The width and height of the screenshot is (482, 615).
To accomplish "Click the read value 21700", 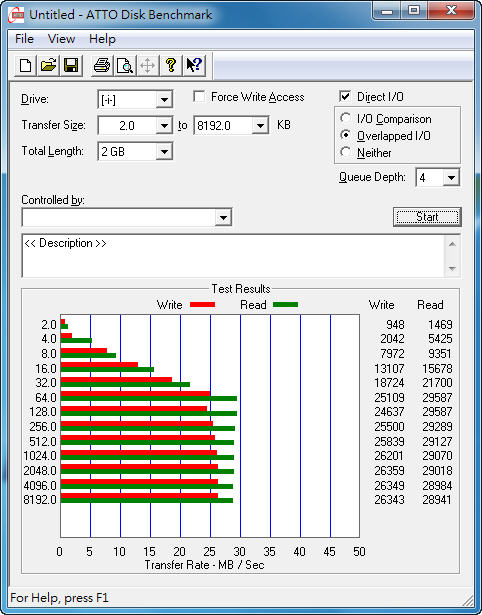I will [437, 382].
